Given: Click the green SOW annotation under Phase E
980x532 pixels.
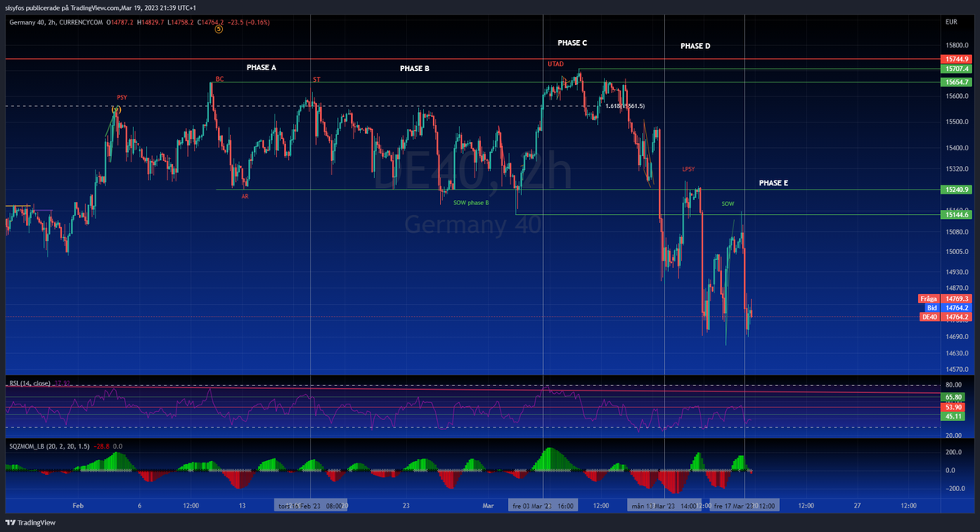Looking at the screenshot, I should tap(728, 203).
